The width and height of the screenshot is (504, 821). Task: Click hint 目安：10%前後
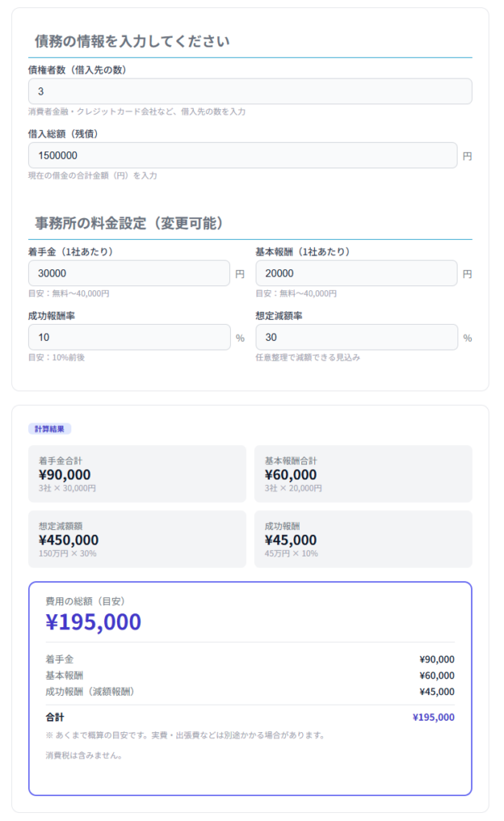(57, 357)
